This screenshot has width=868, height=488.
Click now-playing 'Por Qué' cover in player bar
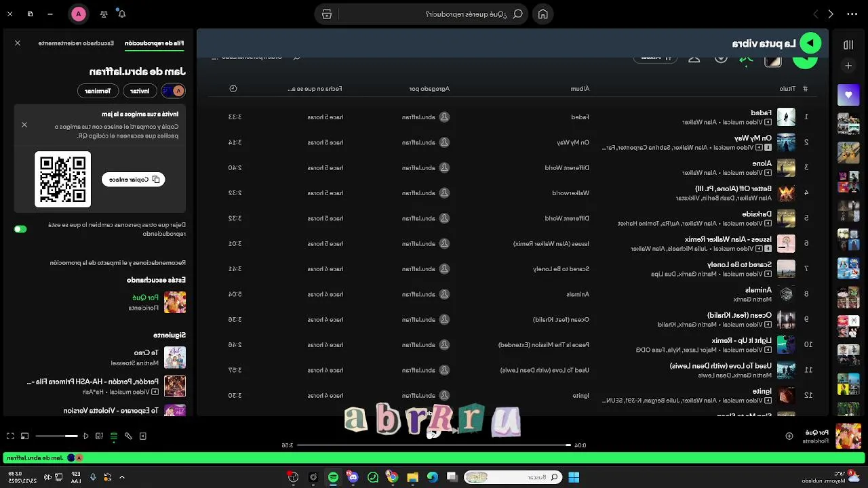click(848, 436)
